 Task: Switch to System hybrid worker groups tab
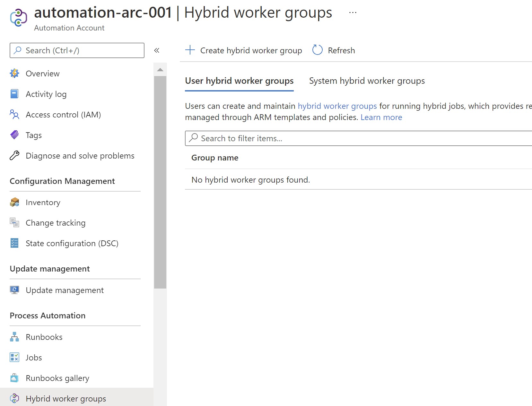pyautogui.click(x=367, y=81)
